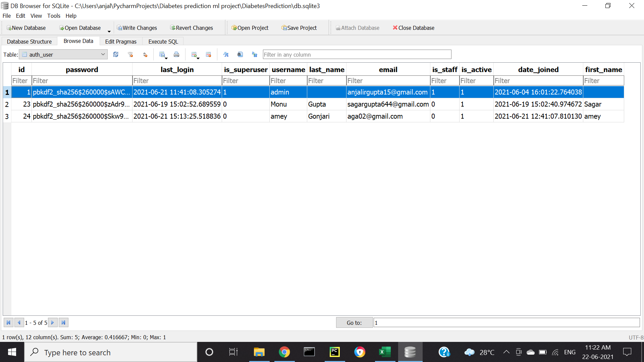Viewport: 644px width, 362px height.
Task: Switch to the Database Structure tab
Action: [29, 41]
